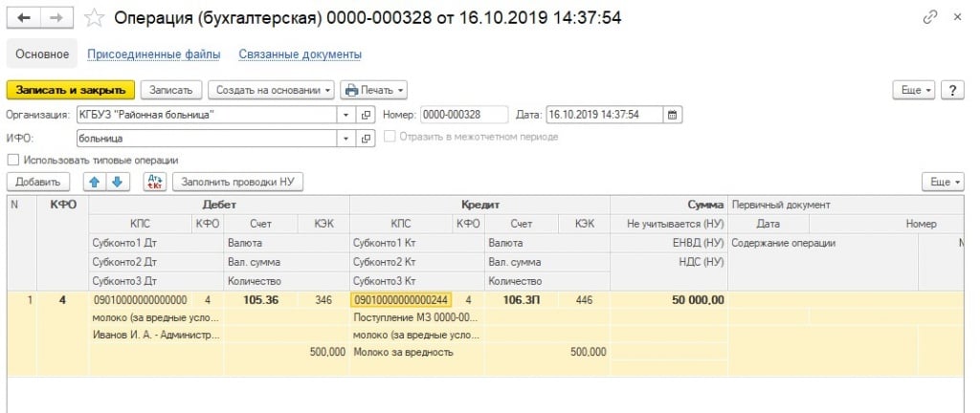Open ИФО record with the open-form icon
This screenshot has width=980, height=413.
(x=366, y=138)
